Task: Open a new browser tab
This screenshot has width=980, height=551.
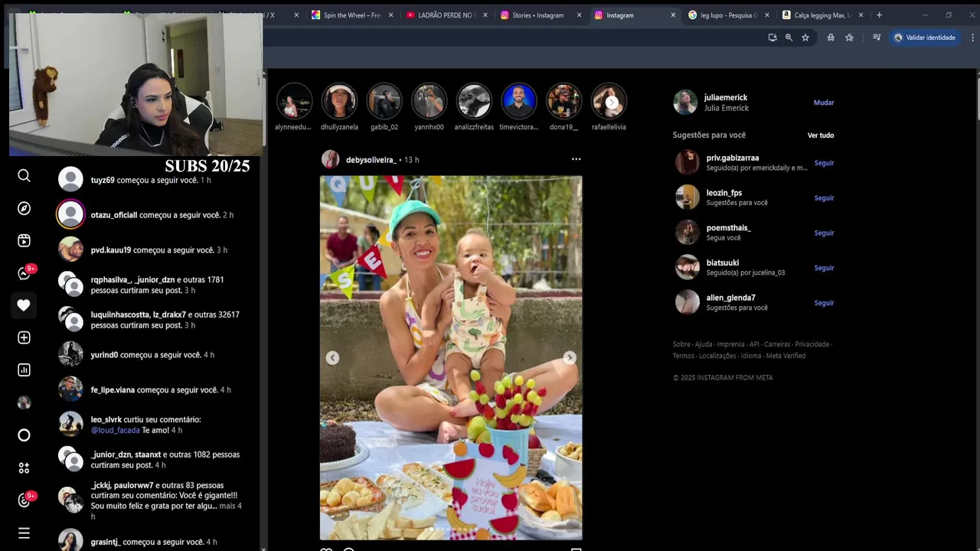Action: [879, 15]
